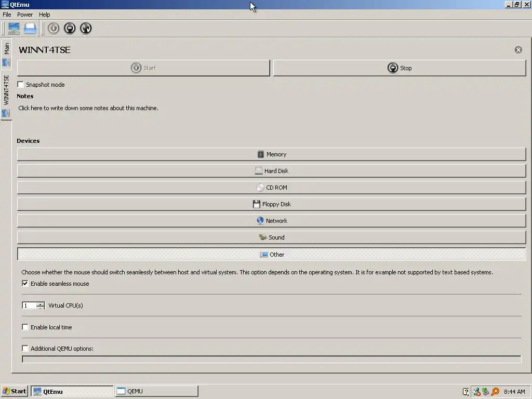Expand the Memory device section
This screenshot has width=532, height=399.
click(x=271, y=154)
